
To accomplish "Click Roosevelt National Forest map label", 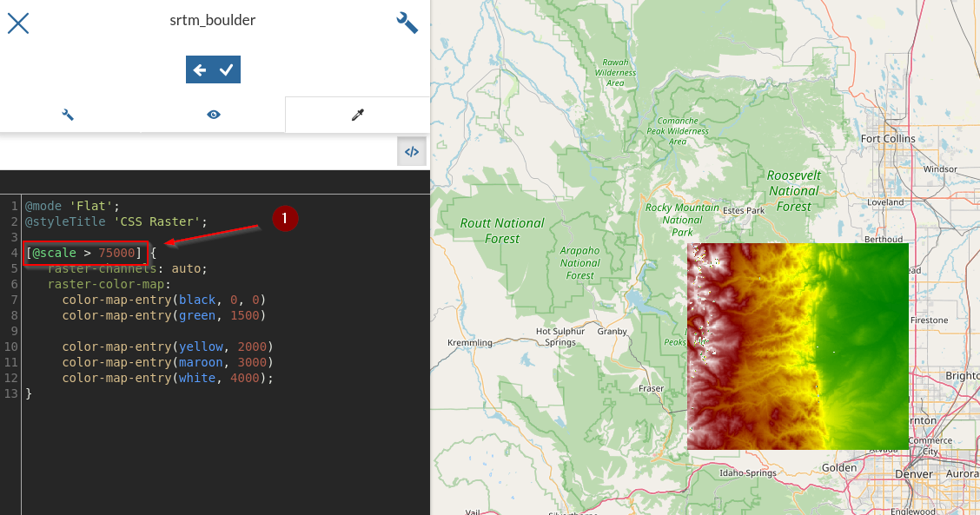I will (794, 190).
